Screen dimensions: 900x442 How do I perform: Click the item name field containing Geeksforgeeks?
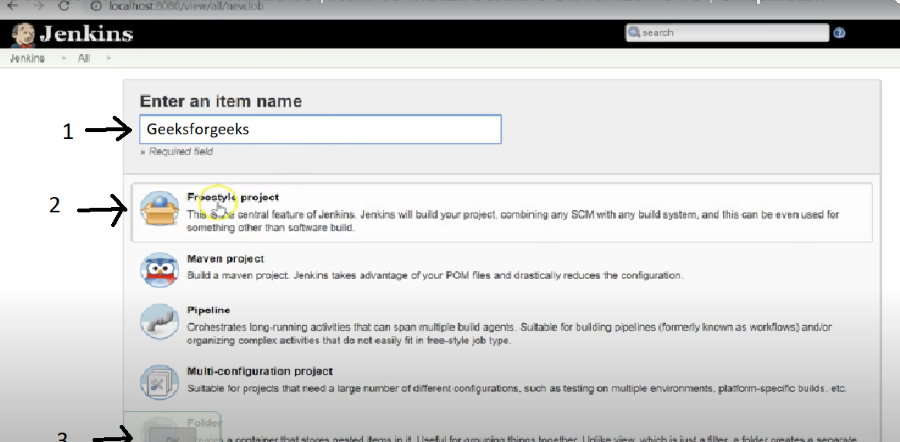click(320, 129)
